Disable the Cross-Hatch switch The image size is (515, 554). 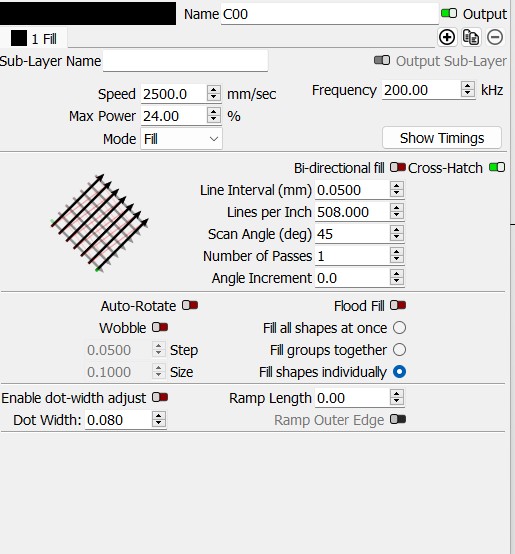point(497,167)
